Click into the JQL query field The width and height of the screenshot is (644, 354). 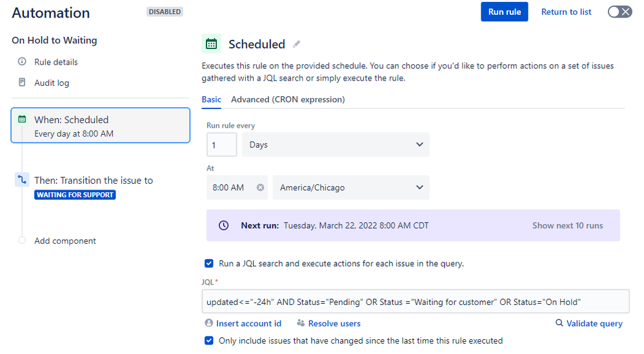pyautogui.click(x=415, y=302)
